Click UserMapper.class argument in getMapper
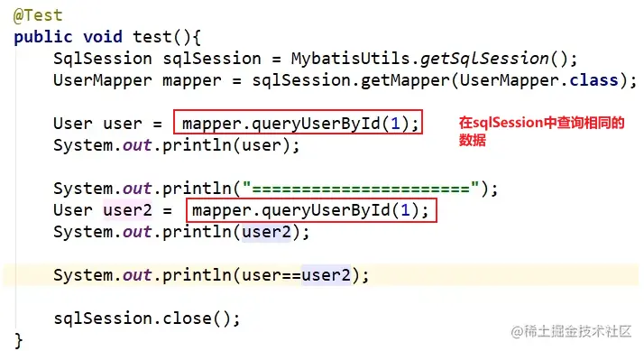Image resolution: width=644 pixels, height=351 pixels. point(538,80)
